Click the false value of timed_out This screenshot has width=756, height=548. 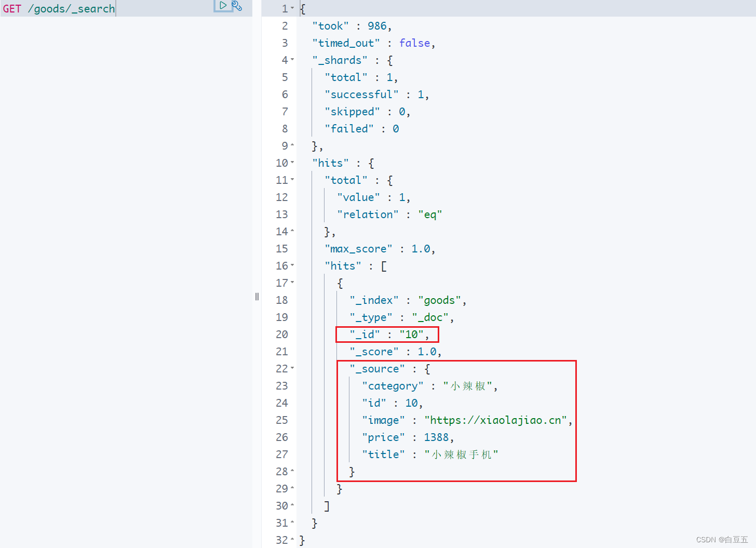(x=414, y=43)
